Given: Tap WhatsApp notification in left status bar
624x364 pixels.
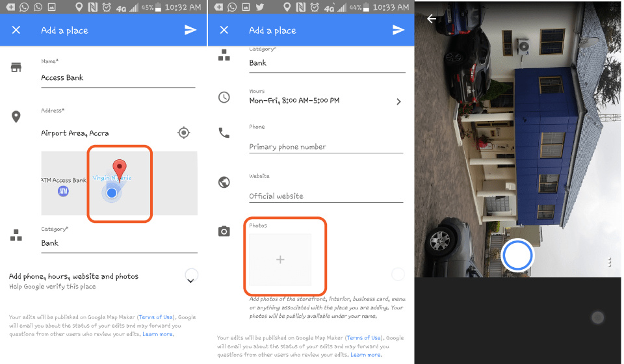Looking at the screenshot, I should (x=24, y=7).
